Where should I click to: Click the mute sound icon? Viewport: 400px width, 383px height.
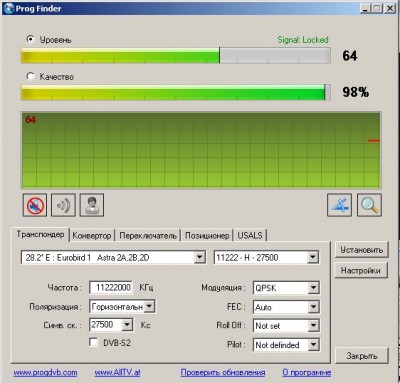pyautogui.click(x=35, y=205)
